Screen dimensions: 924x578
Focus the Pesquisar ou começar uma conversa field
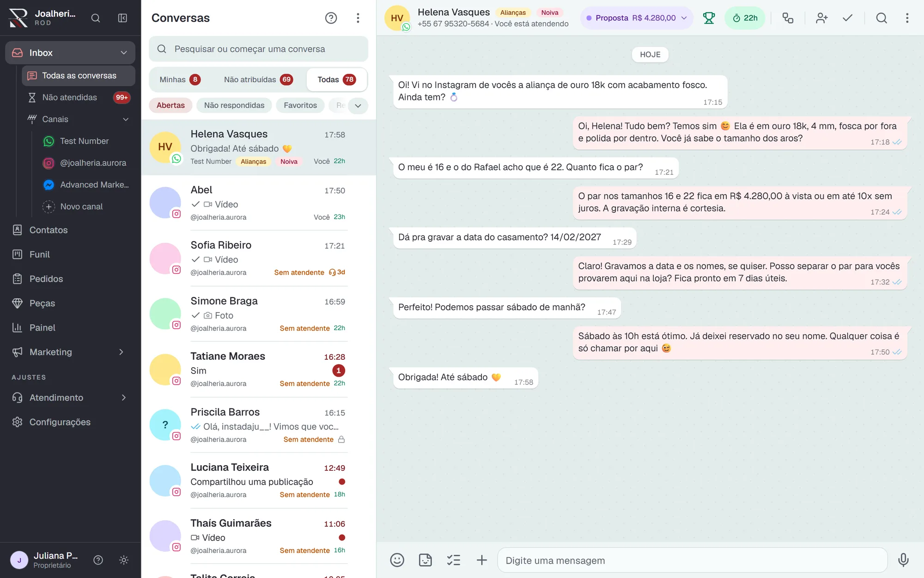[x=258, y=49]
